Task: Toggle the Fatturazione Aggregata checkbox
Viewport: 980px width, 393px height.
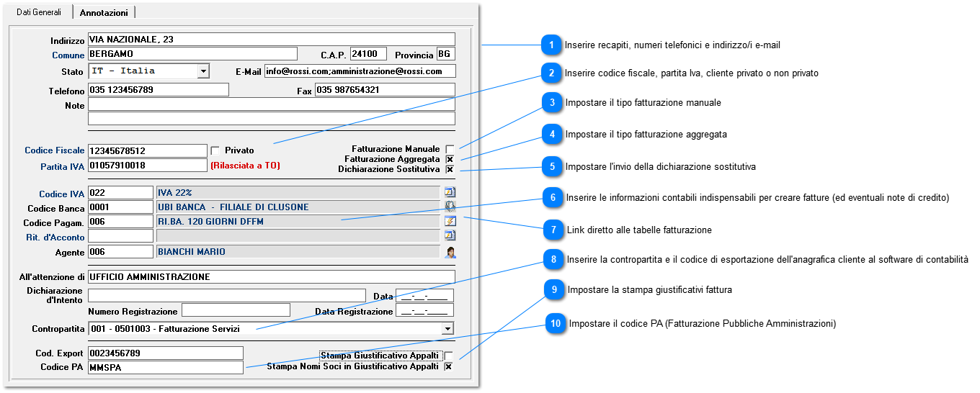Action: (450, 159)
